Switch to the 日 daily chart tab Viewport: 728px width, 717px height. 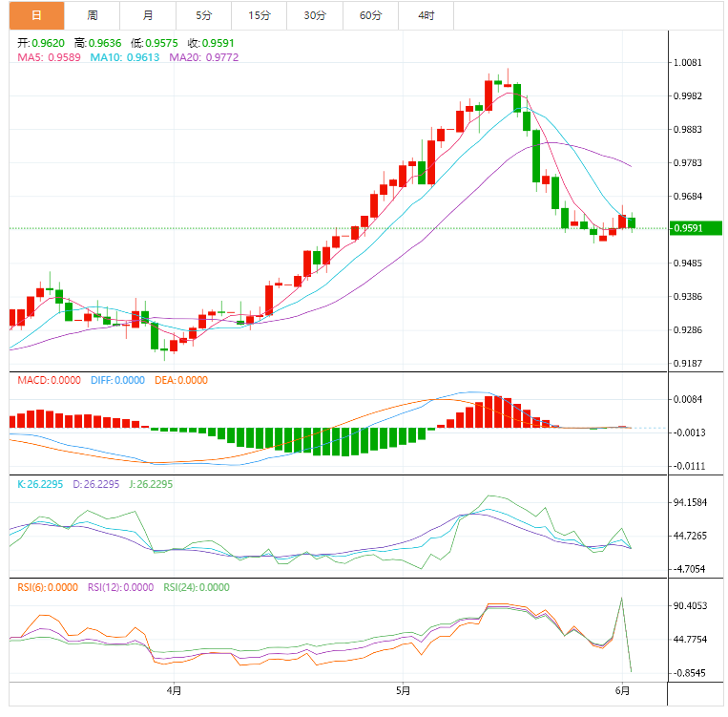[x=36, y=15]
